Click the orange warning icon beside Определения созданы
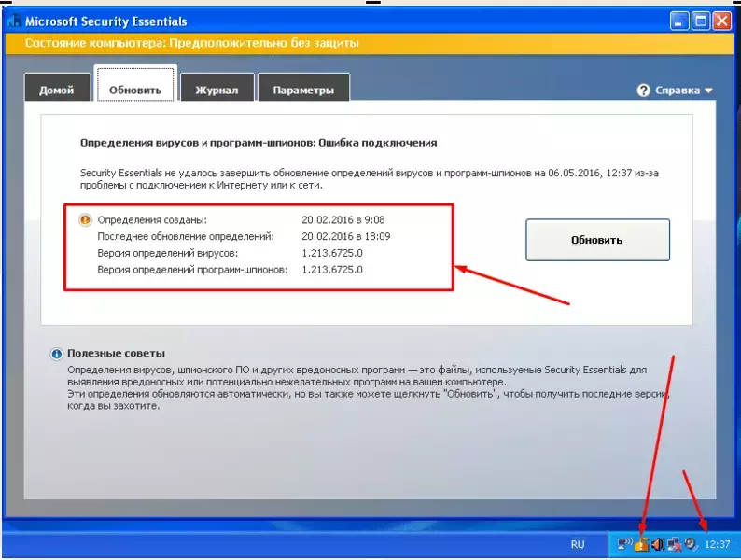The image size is (741, 560). (85, 219)
